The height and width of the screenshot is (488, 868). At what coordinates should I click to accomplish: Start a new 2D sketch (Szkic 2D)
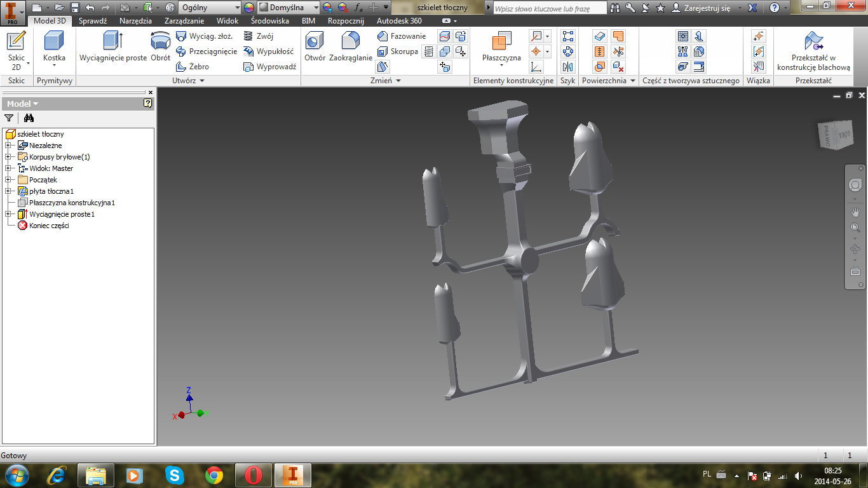point(16,50)
